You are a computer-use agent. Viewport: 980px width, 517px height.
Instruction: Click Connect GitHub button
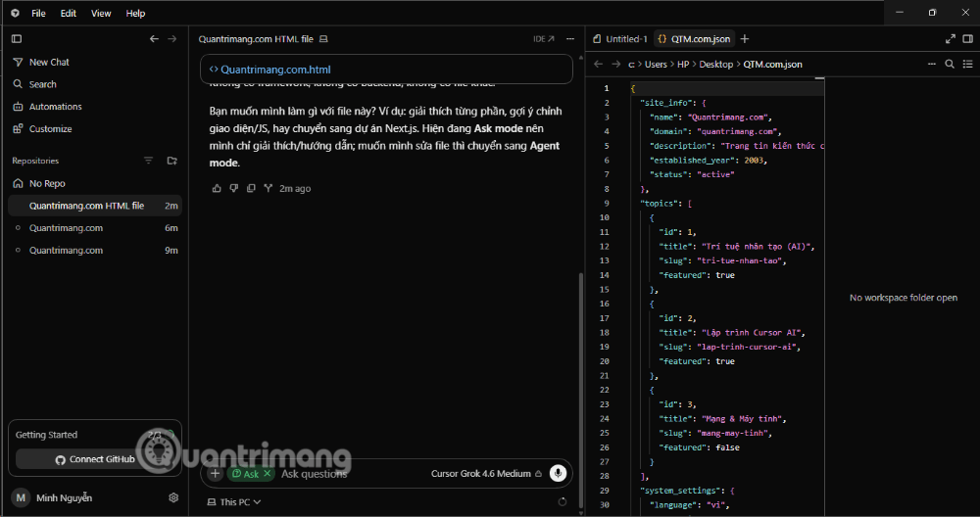95,459
